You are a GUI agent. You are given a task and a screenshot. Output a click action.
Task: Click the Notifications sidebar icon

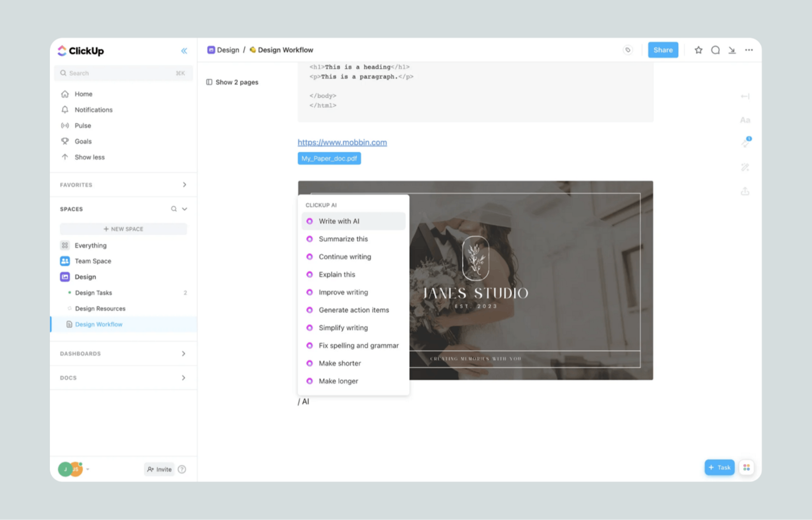pos(64,110)
